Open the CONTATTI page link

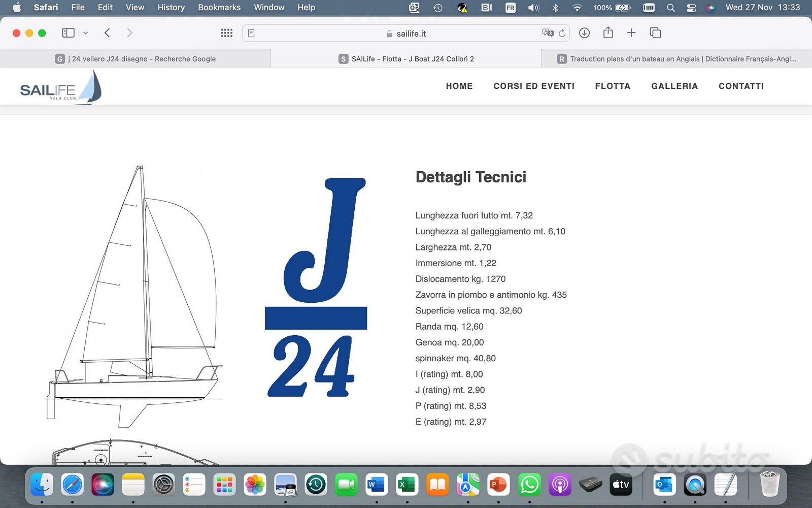[741, 86]
